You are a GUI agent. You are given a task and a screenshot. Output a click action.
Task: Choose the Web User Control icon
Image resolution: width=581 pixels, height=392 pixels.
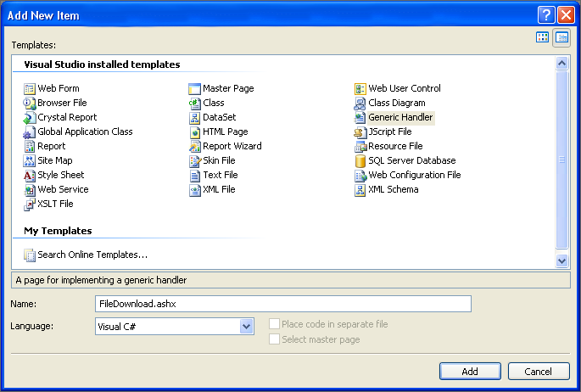(360, 88)
